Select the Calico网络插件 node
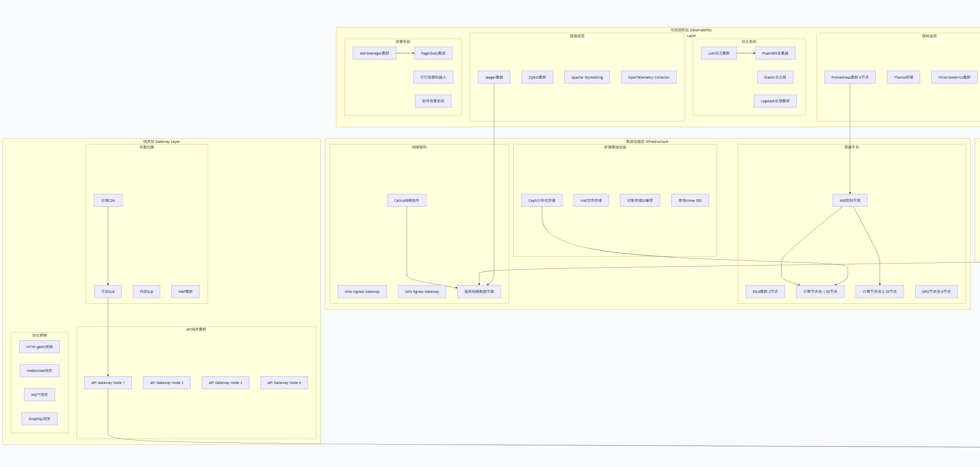Screen dimensions: 980x467 pos(406,201)
